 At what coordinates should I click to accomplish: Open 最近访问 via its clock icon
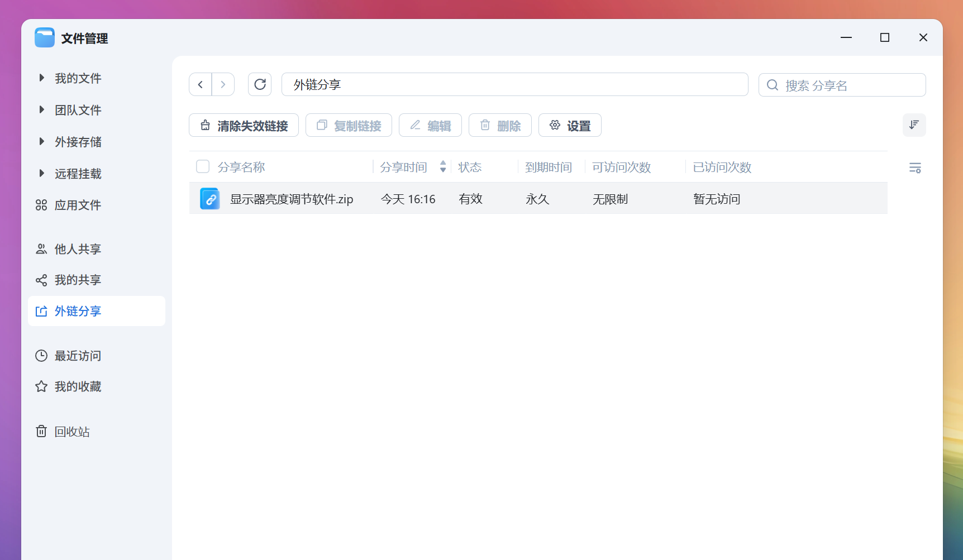point(41,356)
